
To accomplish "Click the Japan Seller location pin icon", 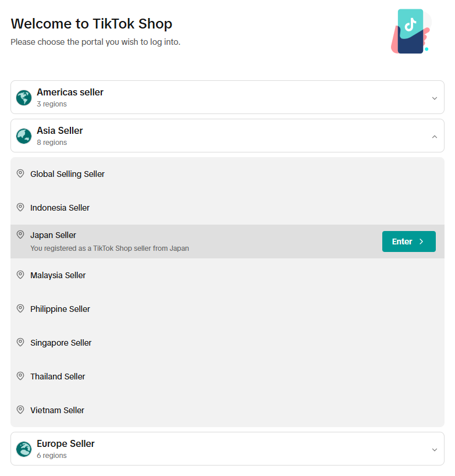I will 20,235.
